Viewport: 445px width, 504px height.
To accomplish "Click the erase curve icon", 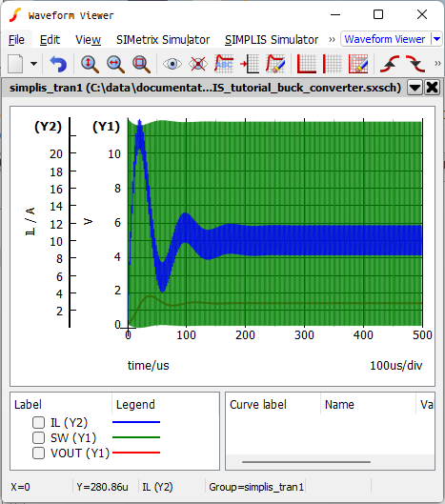I will tap(275, 64).
